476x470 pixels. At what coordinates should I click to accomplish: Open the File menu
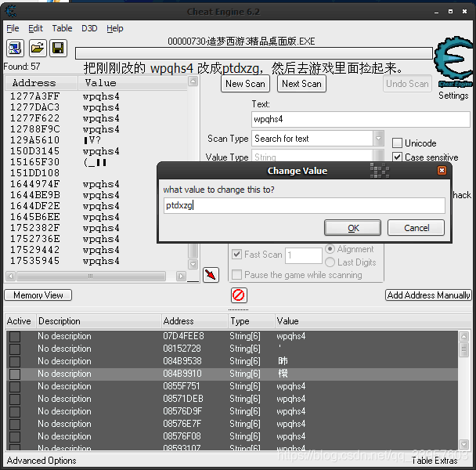coord(13,28)
